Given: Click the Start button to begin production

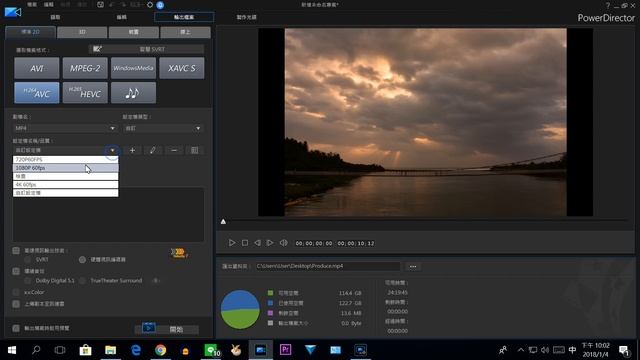Looking at the screenshot, I should (x=167, y=329).
